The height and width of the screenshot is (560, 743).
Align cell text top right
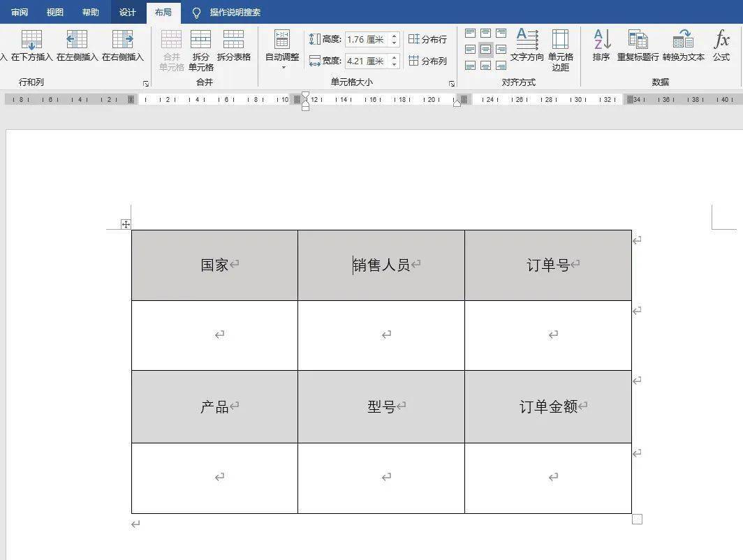point(501,33)
